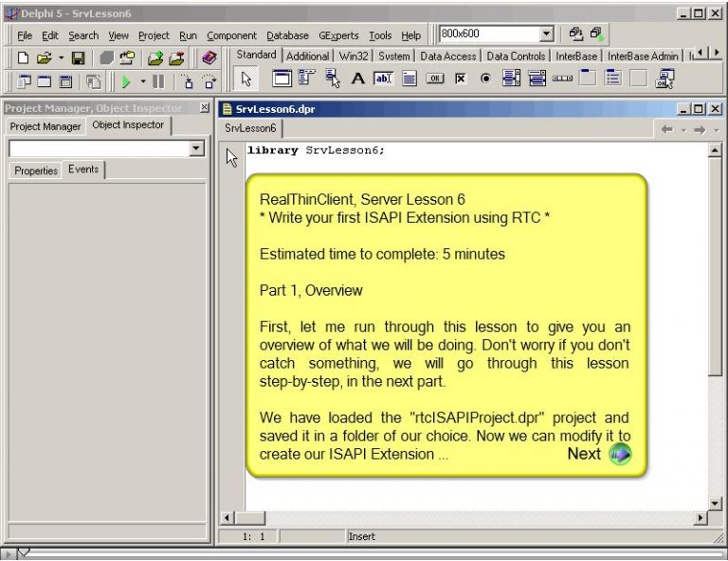The height and width of the screenshot is (561, 728).
Task: Click the editor horizontal scrollbar right arrow
Action: click(x=701, y=517)
